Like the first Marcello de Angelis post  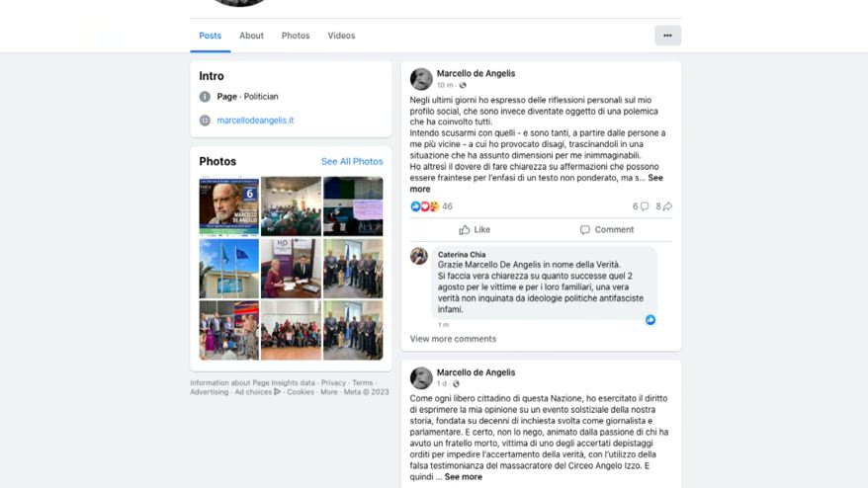pyautogui.click(x=475, y=229)
